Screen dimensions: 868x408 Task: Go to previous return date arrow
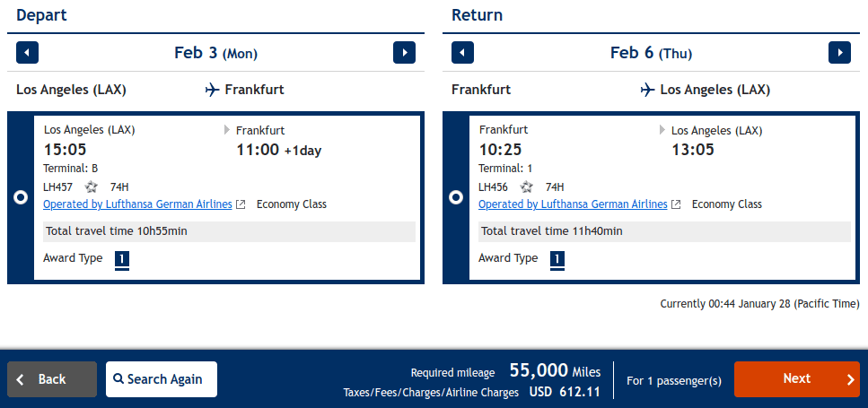click(x=463, y=53)
